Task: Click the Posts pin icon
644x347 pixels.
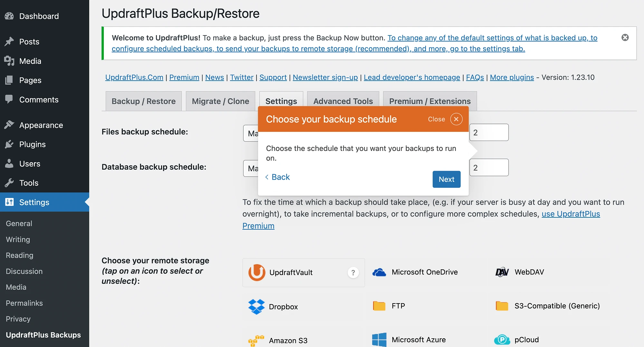Action: click(9, 42)
